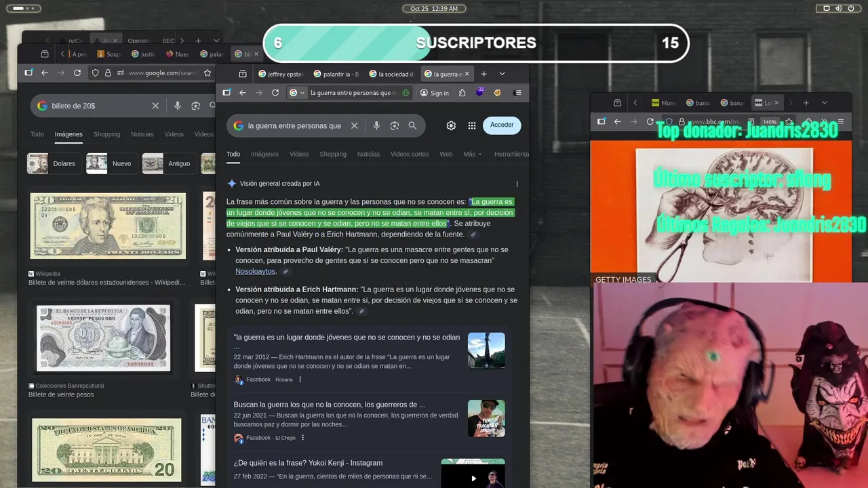Open the 'Operatio' tab in the rear window

[140, 41]
